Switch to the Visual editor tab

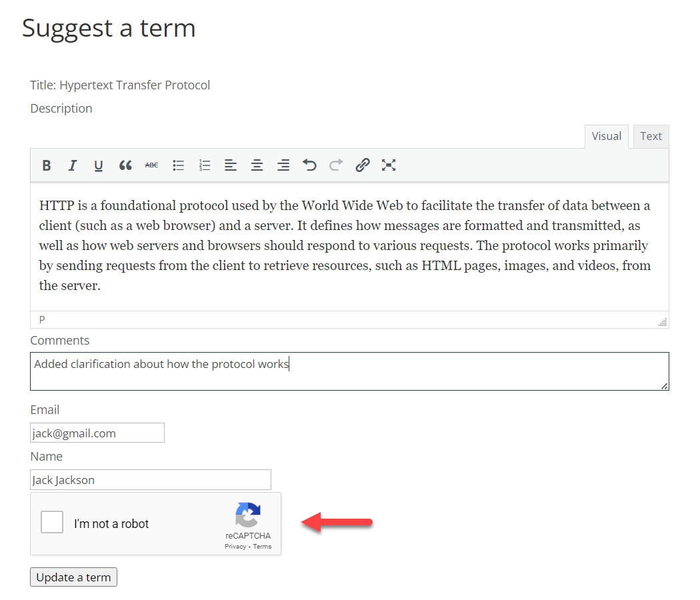pos(606,137)
